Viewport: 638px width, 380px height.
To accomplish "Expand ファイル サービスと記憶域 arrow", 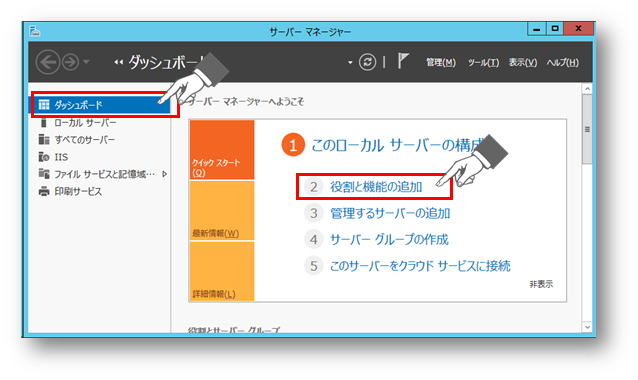I will coord(164,174).
